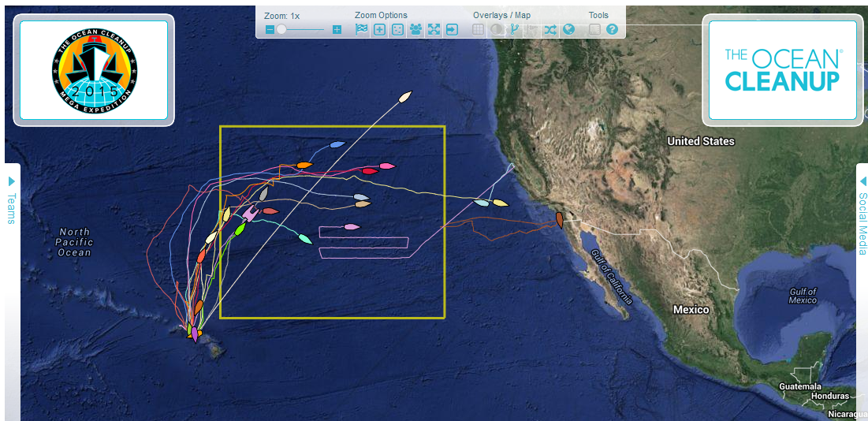Click the Mega Expedition 2015 badge
The height and width of the screenshot is (421, 868).
pyautogui.click(x=94, y=70)
